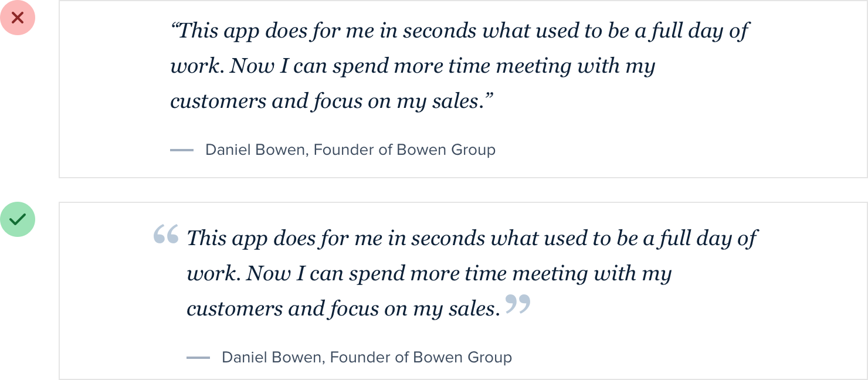Click the small opening quote mark in the top quote
This screenshot has height=380, width=868.
pos(174,26)
